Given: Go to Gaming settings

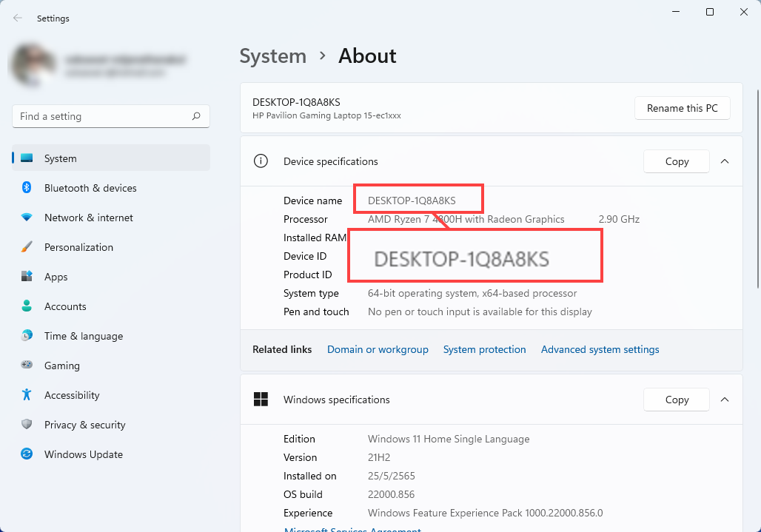Looking at the screenshot, I should (x=111, y=366).
